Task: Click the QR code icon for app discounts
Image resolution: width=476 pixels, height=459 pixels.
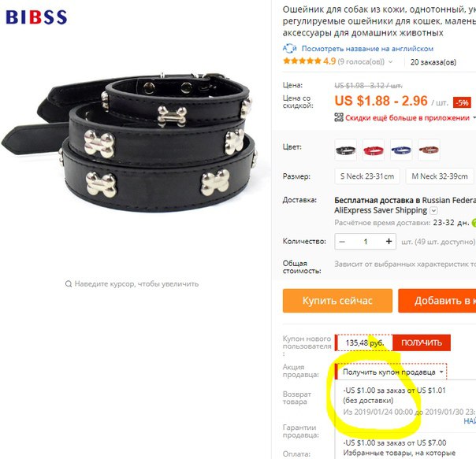Action: click(339, 117)
